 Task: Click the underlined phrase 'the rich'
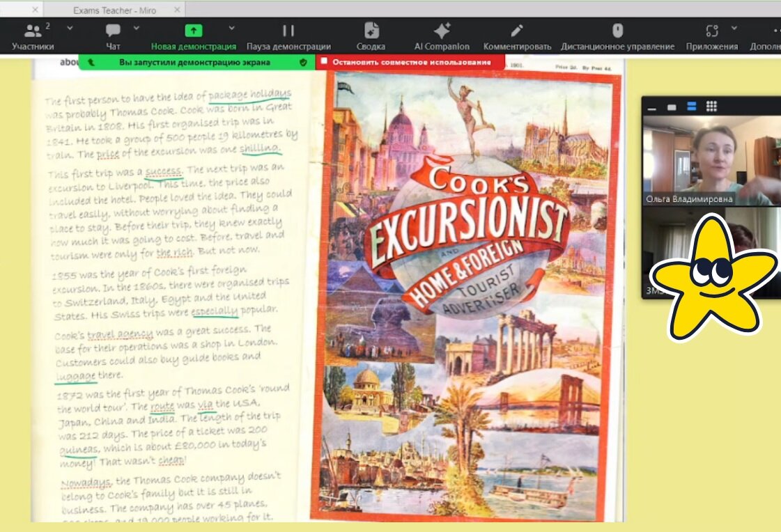[x=174, y=253]
